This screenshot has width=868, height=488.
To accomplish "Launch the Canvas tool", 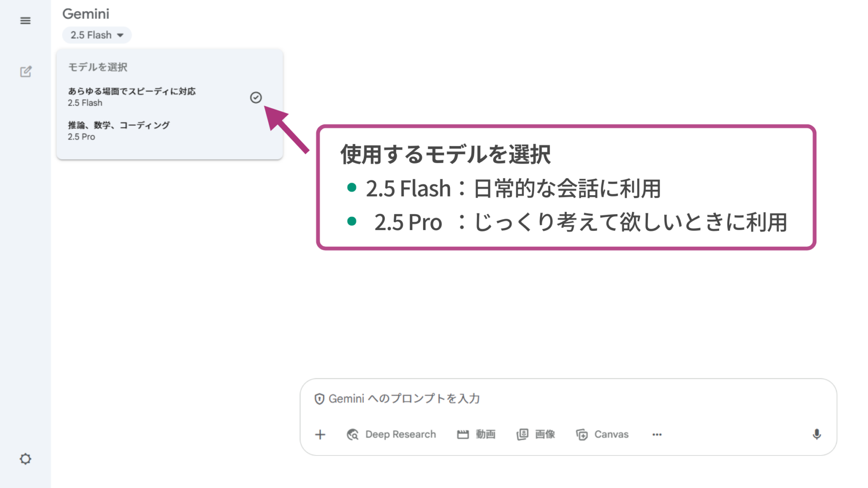I will point(603,435).
